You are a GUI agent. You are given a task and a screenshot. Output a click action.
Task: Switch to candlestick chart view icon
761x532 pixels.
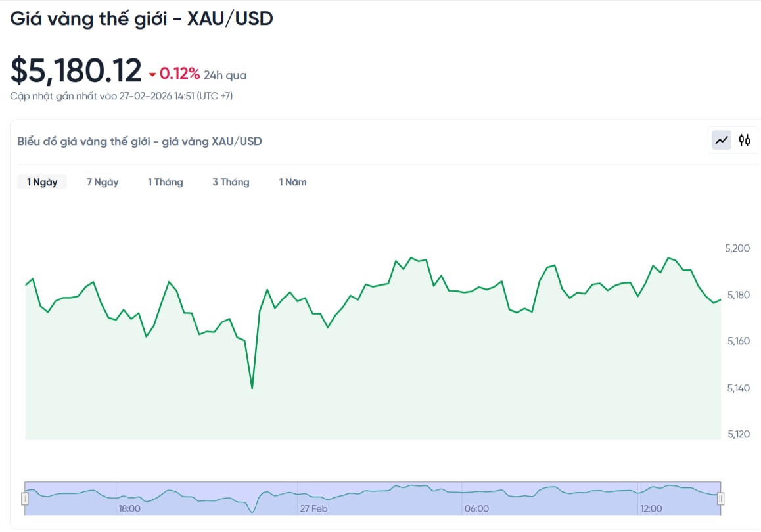(x=745, y=141)
